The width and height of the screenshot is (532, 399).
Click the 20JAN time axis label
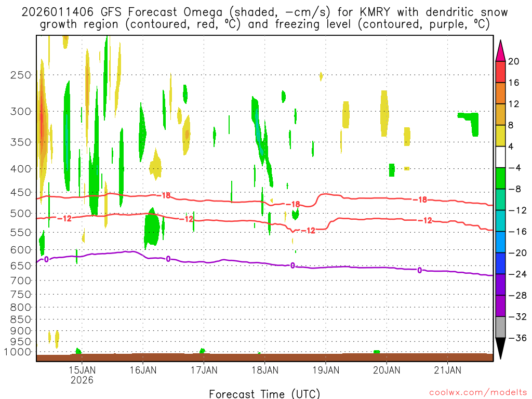point(387,370)
